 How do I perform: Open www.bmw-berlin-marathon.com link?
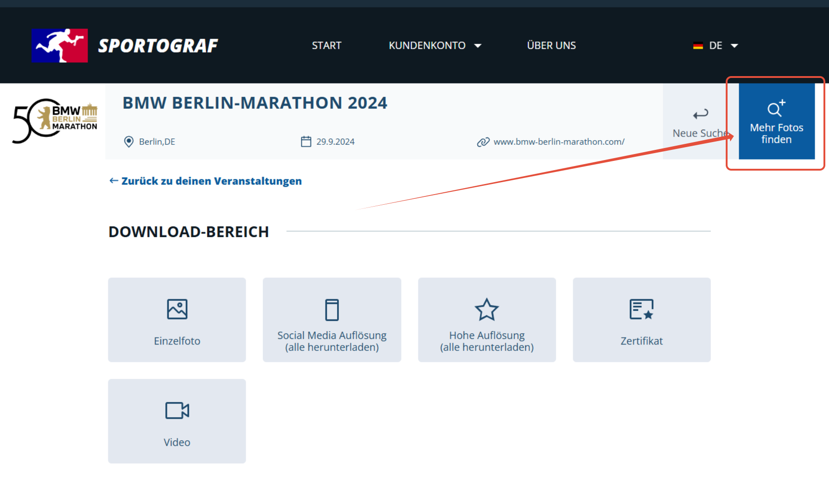coord(559,142)
